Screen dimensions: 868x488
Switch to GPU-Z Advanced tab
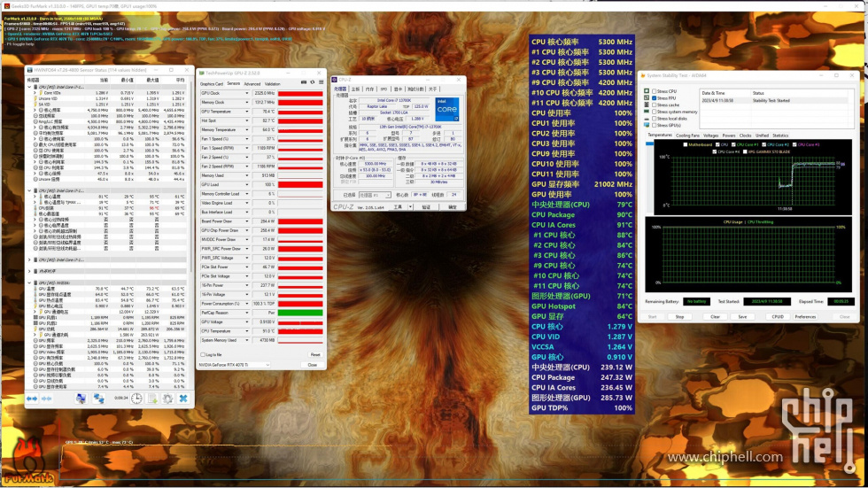[252, 84]
